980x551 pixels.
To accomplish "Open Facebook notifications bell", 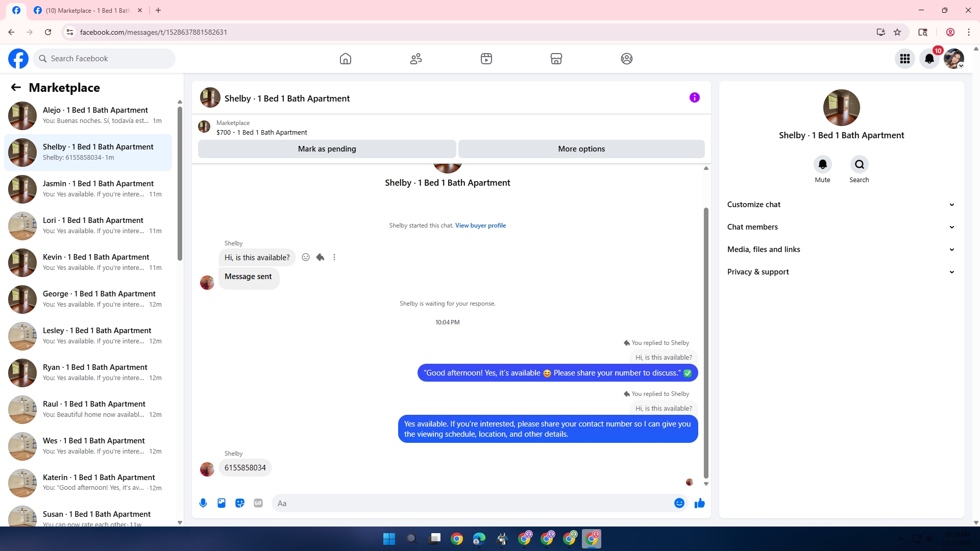I will pos(929,59).
